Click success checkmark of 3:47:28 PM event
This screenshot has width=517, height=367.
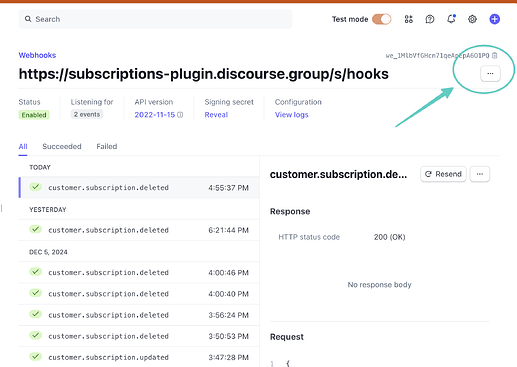[35, 357]
